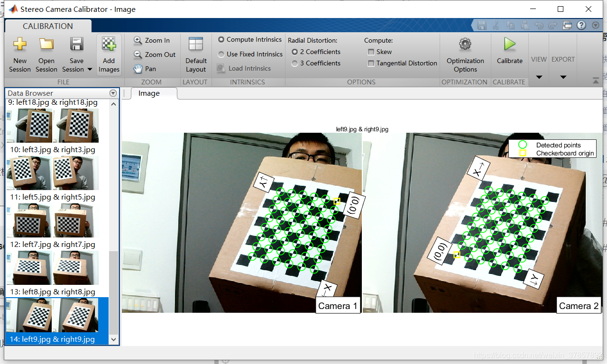The width and height of the screenshot is (607, 364).
Task: Enable the Tangential Distortion checkbox
Action: pyautogui.click(x=402, y=63)
